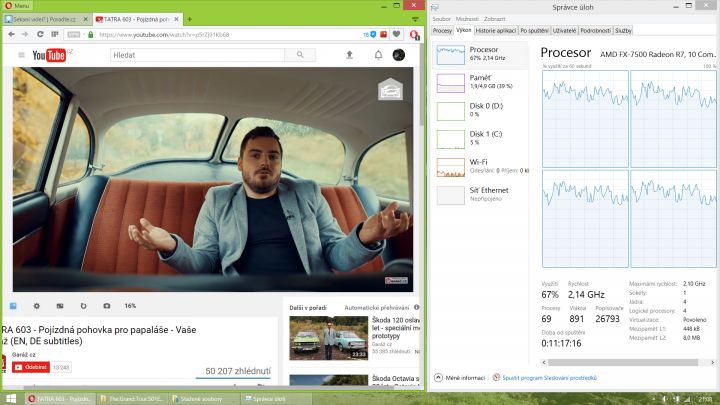
Task: Go to YouTube home via logo
Action: click(x=49, y=55)
